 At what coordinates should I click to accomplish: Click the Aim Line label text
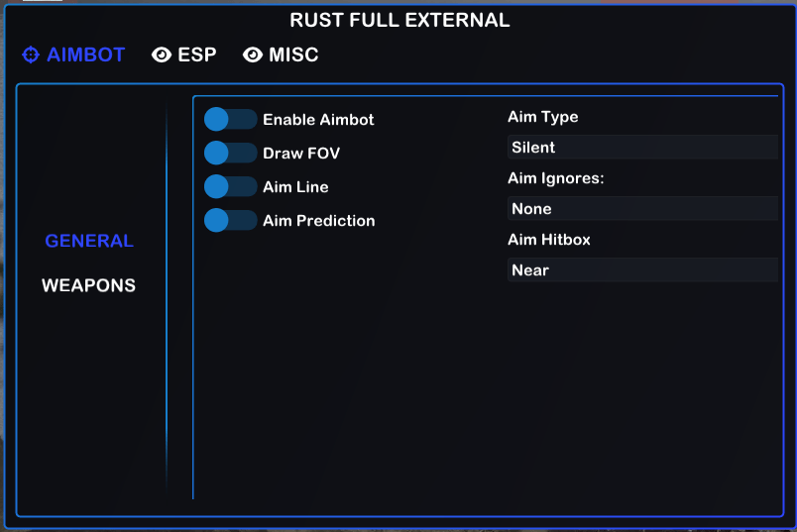pos(295,187)
